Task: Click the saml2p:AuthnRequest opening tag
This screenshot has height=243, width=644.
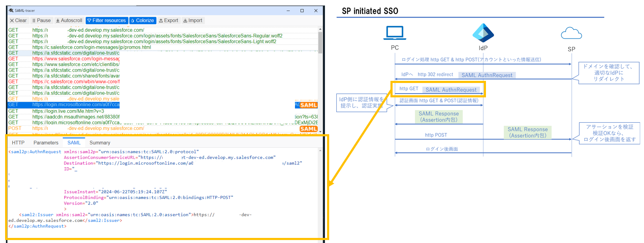Action: tap(35, 152)
